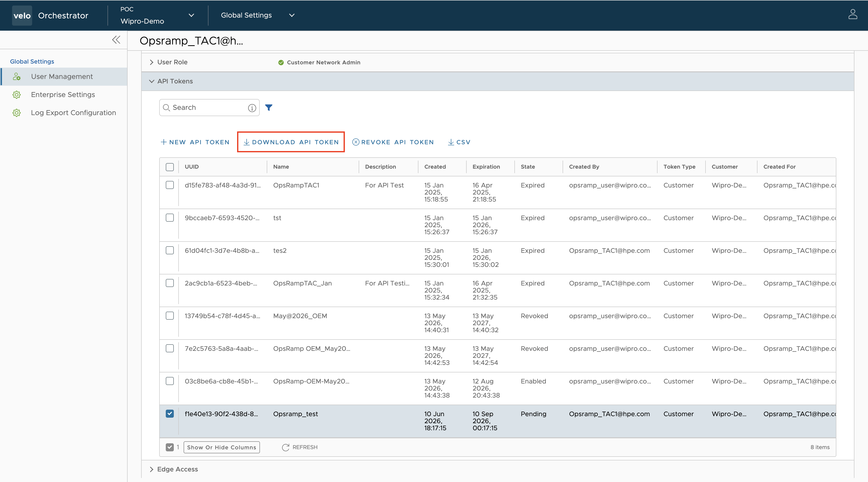Uncheck the Opsramp_test token row checkbox
The width and height of the screenshot is (868, 482).
(x=170, y=414)
